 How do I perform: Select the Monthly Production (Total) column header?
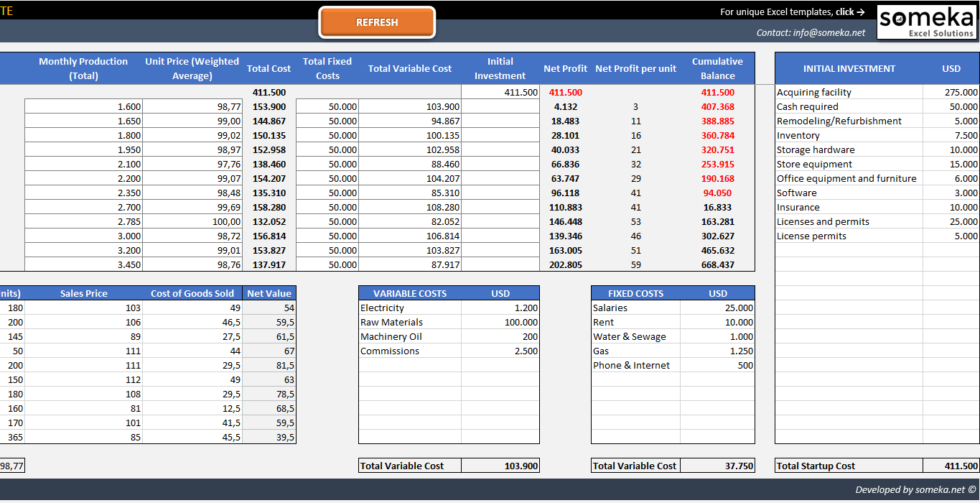click(83, 68)
